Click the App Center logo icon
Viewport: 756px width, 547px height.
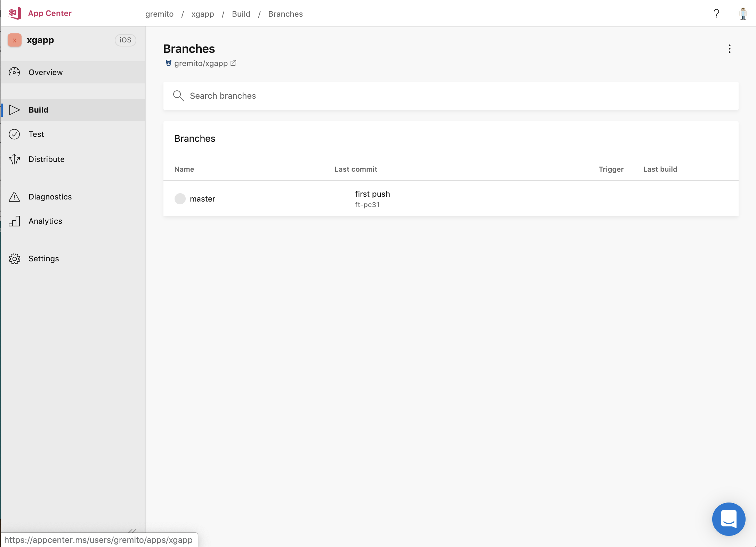15,13
